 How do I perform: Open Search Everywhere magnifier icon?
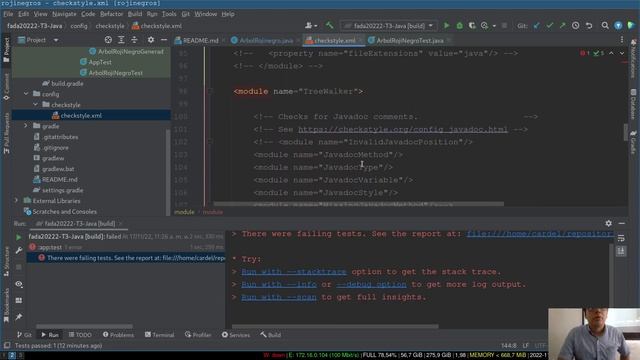coord(605,26)
